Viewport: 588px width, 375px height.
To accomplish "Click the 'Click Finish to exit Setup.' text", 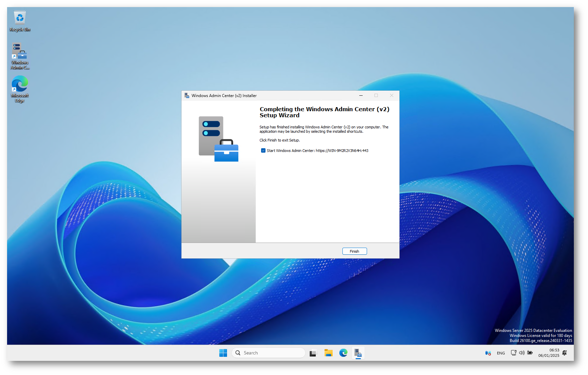I will click(x=280, y=140).
